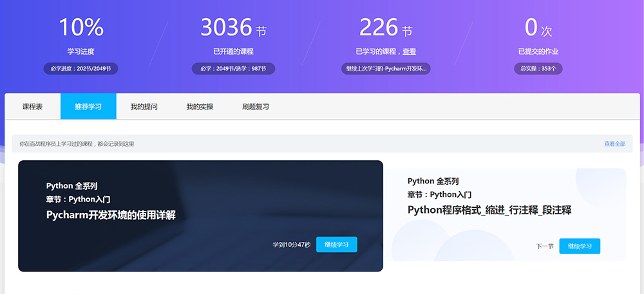Screen dimensions: 644x294
Task: Click the 下一节 label on second card
Action: (x=544, y=246)
